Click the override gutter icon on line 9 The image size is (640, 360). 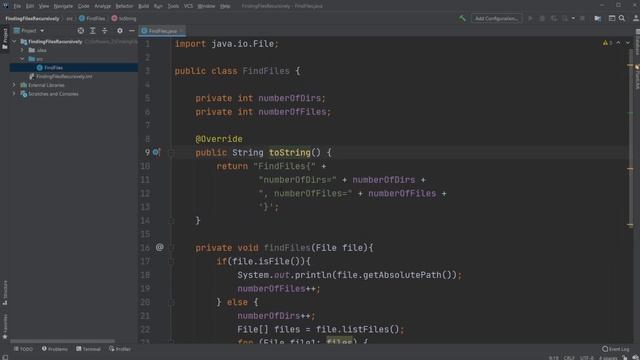tap(156, 152)
